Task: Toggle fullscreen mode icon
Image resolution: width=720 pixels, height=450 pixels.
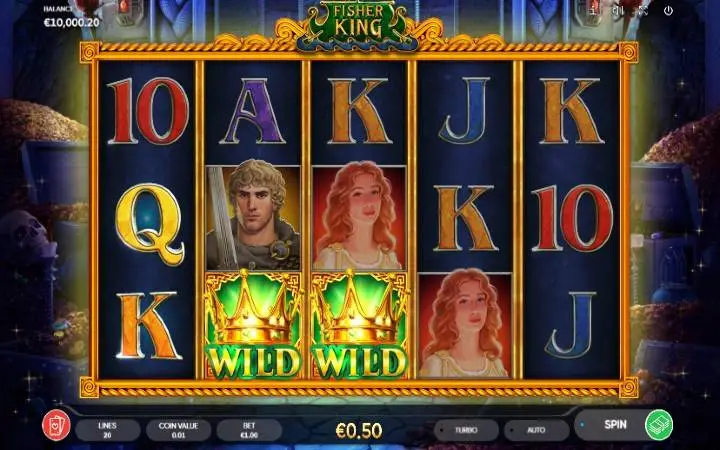Action: (643, 11)
